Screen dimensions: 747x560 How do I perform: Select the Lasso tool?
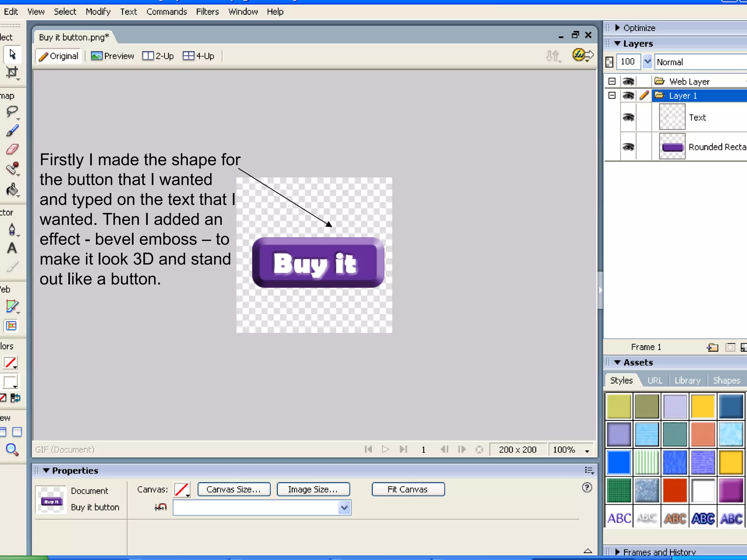(x=12, y=111)
